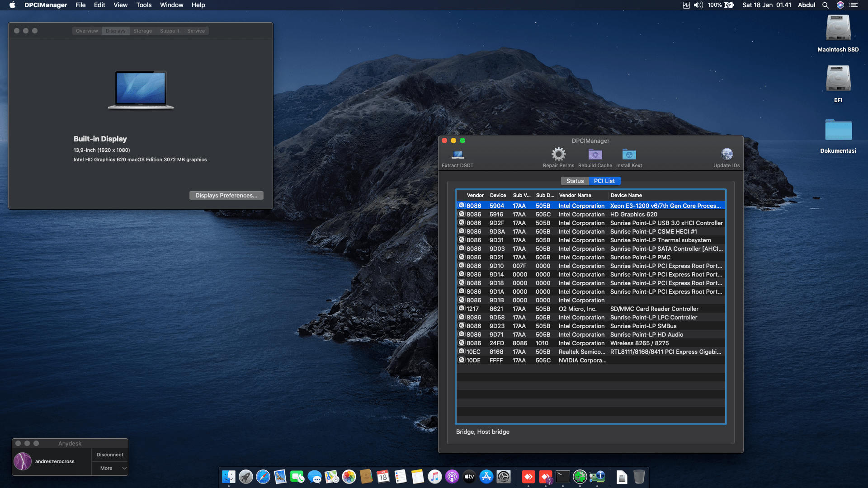
Task: Click the volume icon in menu bar
Action: pyautogui.click(x=698, y=5)
